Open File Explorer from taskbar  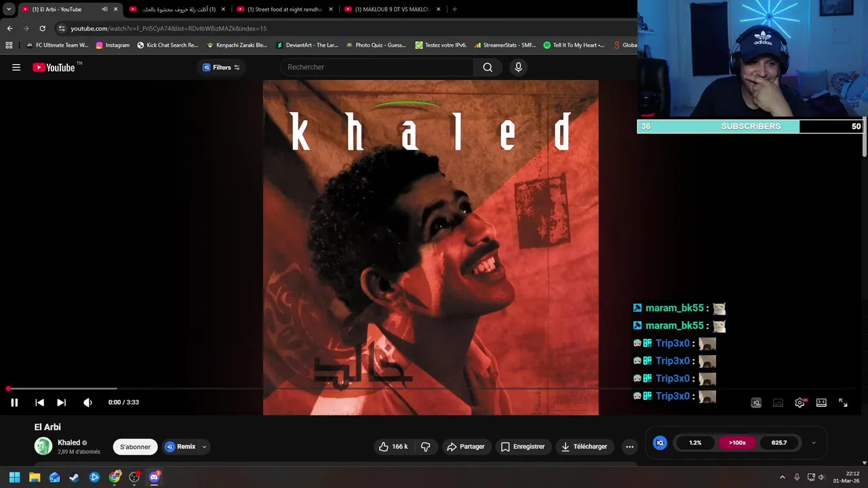tap(35, 477)
